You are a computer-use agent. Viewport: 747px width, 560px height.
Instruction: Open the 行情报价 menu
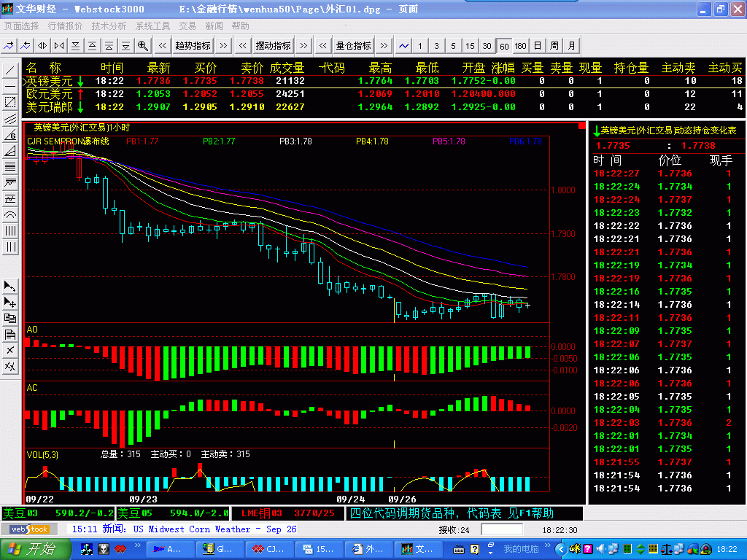65,26
